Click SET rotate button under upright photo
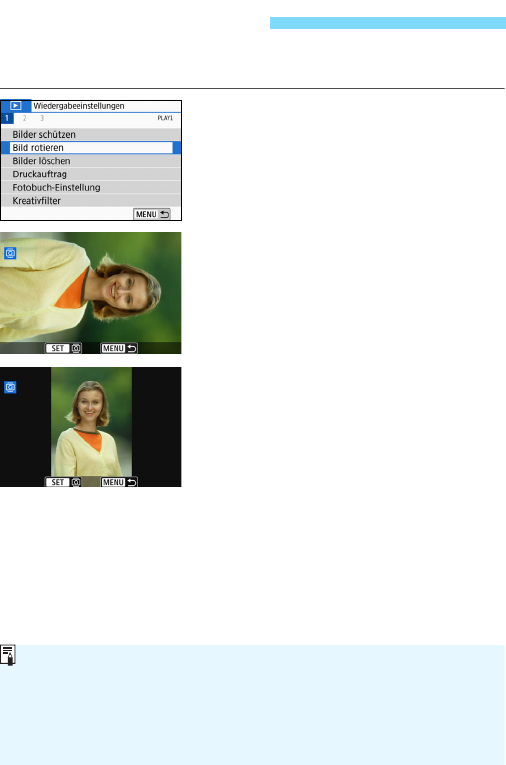 pos(63,482)
